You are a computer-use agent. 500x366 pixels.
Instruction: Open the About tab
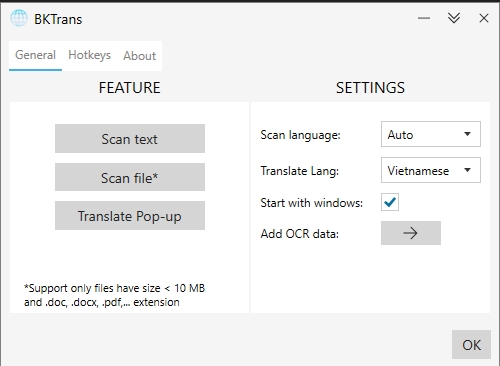pos(139,56)
